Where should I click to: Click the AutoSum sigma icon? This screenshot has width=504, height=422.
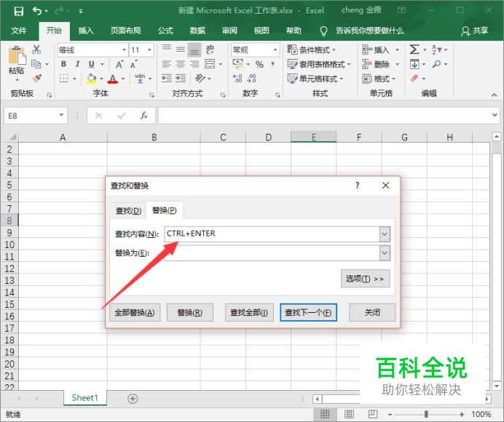pos(414,49)
